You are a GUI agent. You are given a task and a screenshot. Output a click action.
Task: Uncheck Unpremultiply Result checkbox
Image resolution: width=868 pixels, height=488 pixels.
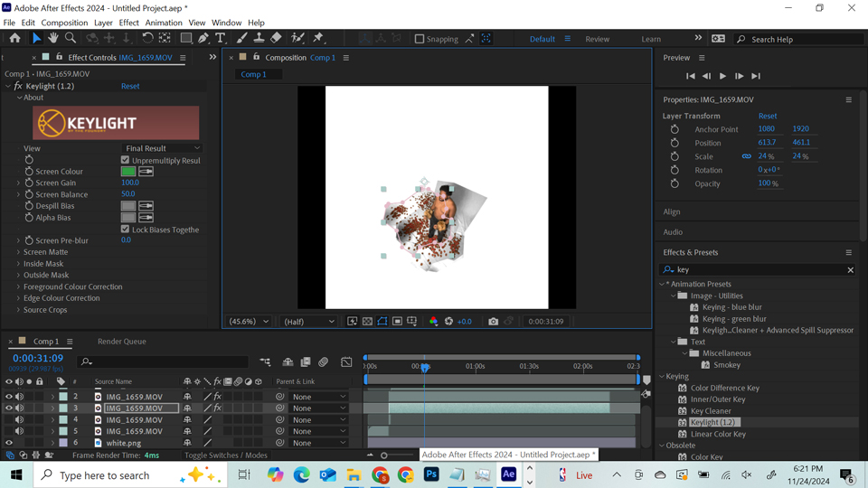(x=126, y=160)
